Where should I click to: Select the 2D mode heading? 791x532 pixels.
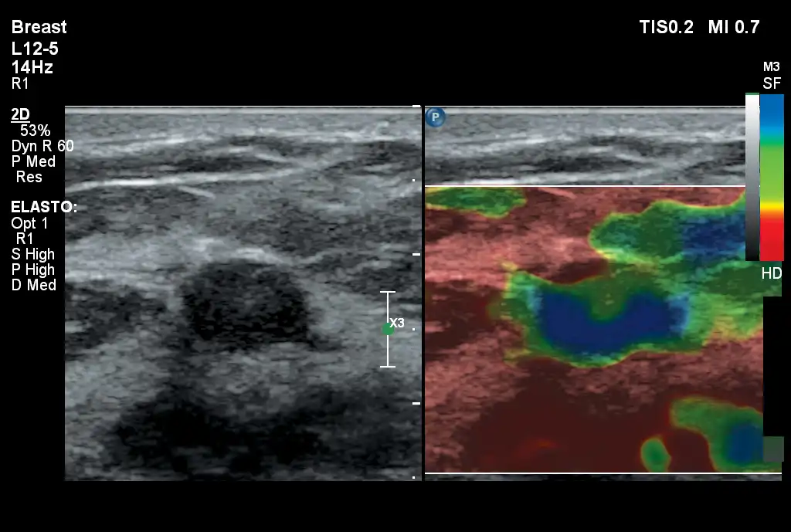[x=20, y=115]
